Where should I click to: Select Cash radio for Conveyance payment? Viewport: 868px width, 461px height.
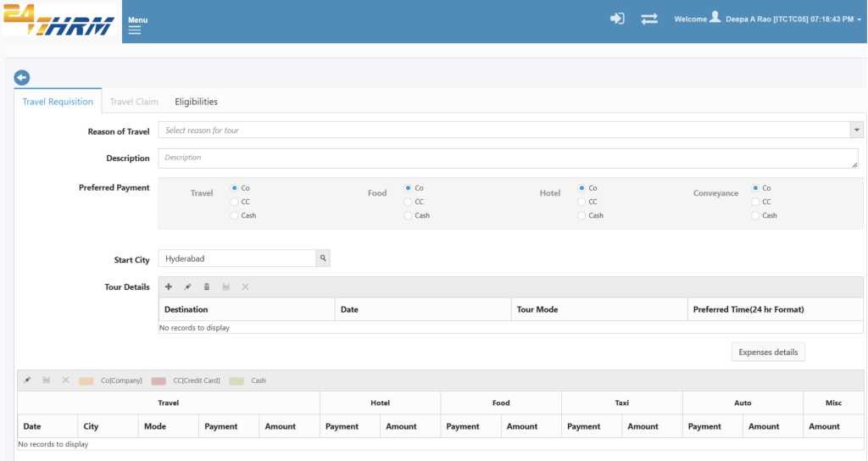(x=755, y=216)
